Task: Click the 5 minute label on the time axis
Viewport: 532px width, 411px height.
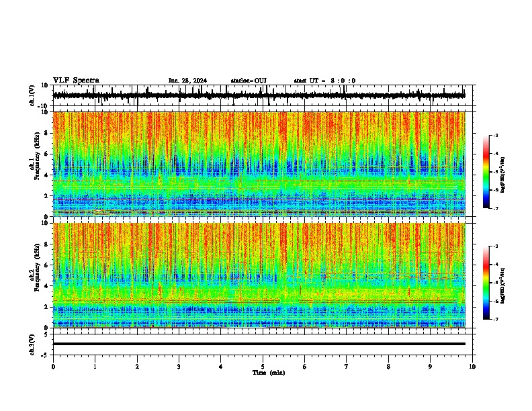Action: click(263, 367)
